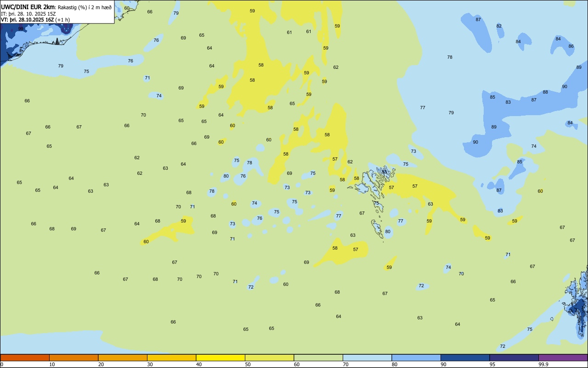The width and height of the screenshot is (588, 368).
Task: Select the 80–90 medium blue legend swatch
Action: click(416, 357)
